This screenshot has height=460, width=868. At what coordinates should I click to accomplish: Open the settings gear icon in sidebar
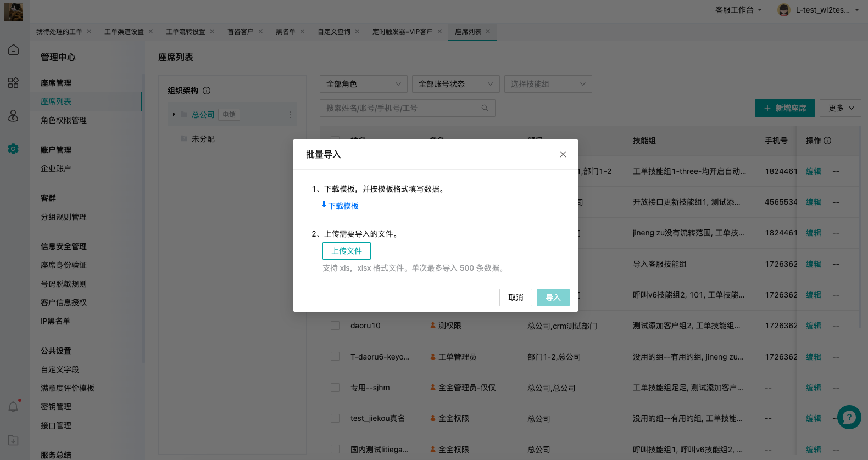(13, 149)
